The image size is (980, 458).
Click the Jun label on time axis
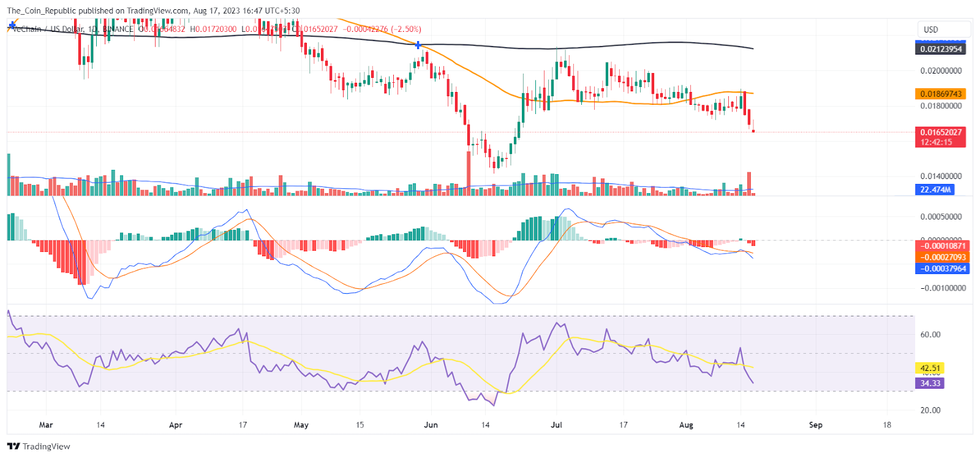tap(431, 425)
